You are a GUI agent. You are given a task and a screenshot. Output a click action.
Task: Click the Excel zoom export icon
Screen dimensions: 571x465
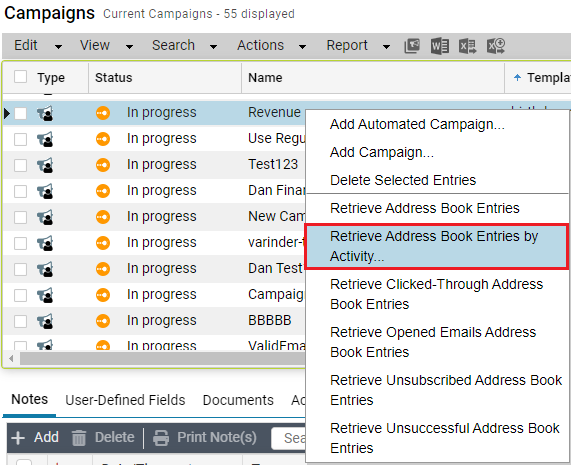tap(496, 46)
